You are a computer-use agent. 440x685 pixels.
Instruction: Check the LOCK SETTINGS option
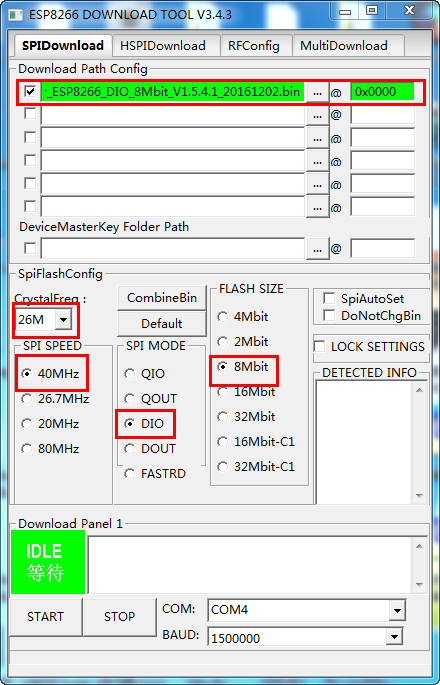click(x=320, y=347)
